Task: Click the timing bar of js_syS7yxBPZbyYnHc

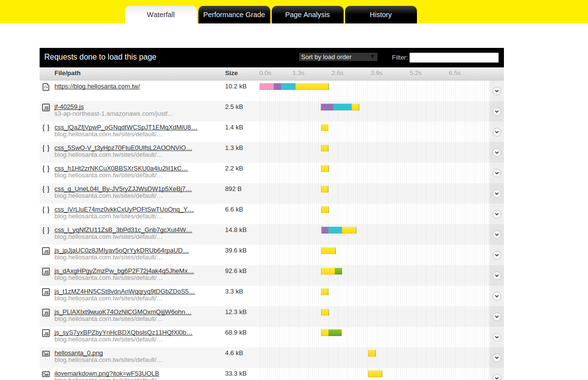Action: (331, 333)
